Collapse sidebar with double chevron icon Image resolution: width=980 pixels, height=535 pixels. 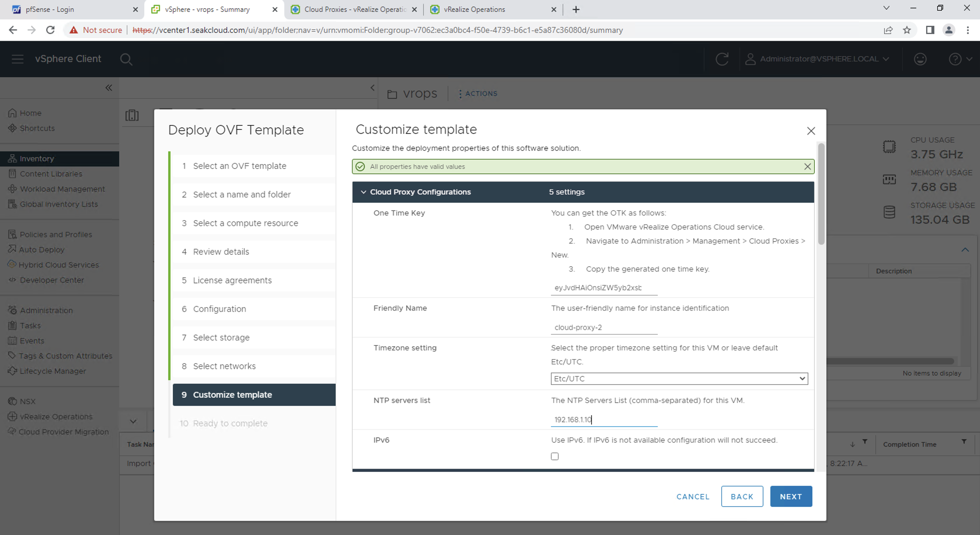coord(109,88)
